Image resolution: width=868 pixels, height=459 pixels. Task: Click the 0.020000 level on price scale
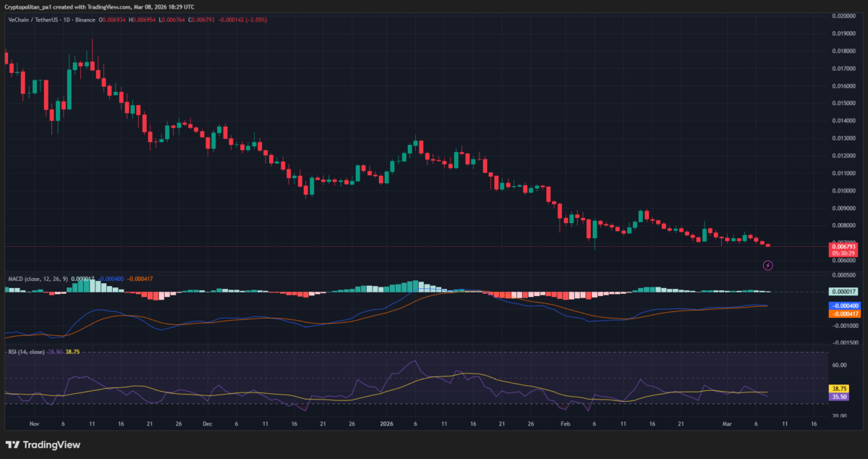click(x=843, y=15)
